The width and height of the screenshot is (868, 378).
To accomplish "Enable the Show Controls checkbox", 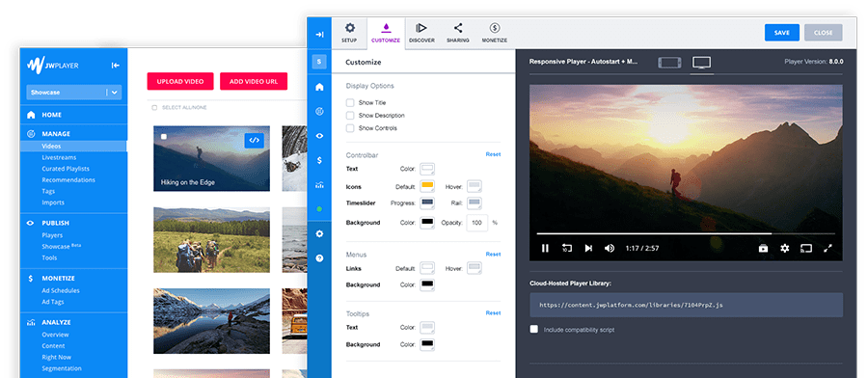I will coord(350,128).
